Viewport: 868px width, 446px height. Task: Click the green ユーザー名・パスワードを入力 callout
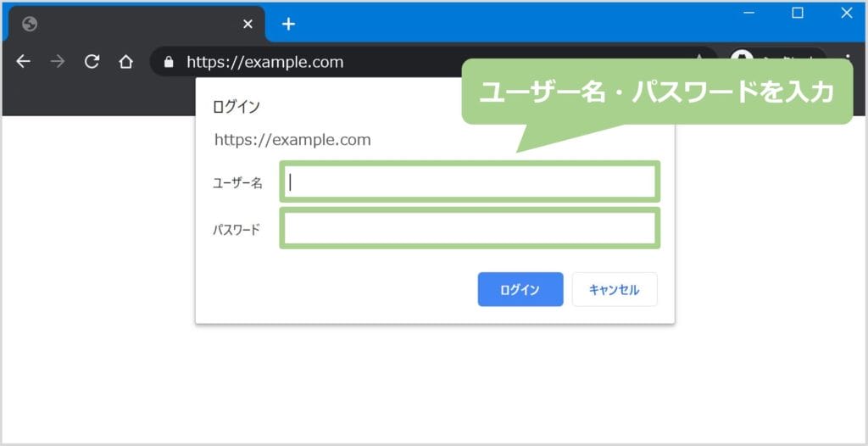pos(657,93)
